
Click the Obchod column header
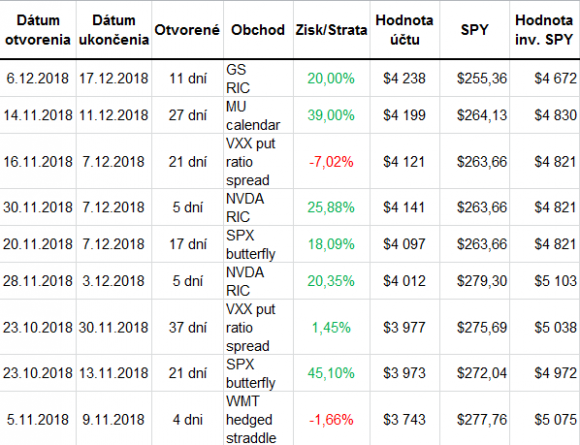point(258,30)
